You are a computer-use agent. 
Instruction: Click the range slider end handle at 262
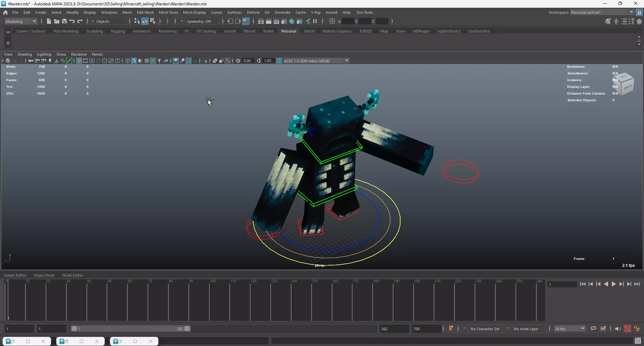(x=187, y=329)
